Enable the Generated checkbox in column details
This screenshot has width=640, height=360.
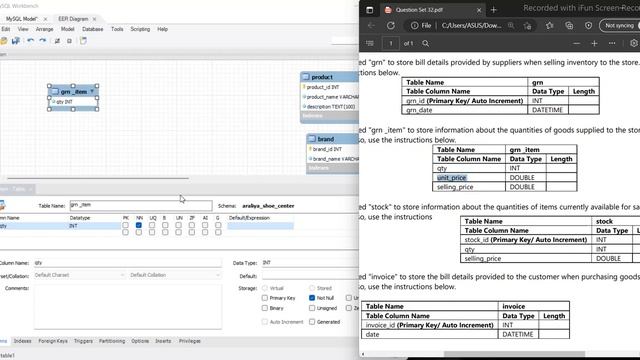(x=312, y=322)
